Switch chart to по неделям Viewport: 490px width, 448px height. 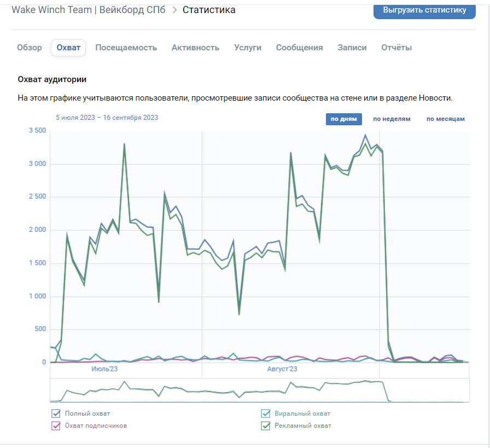392,119
